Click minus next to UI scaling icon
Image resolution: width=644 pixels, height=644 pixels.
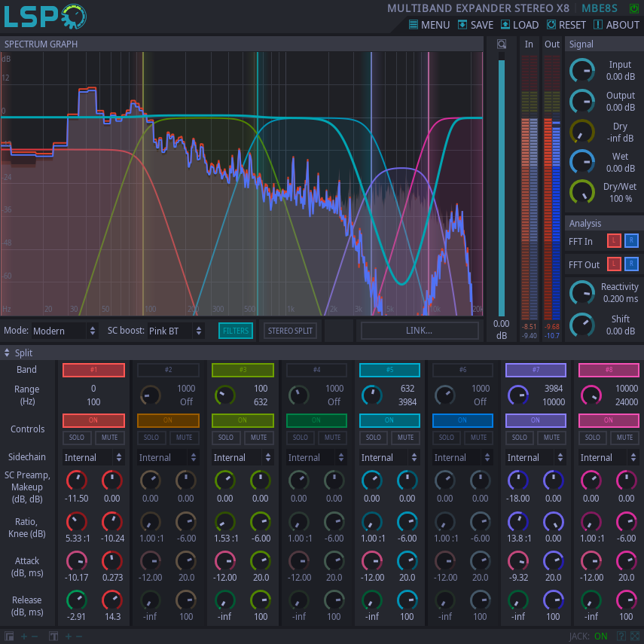coord(35,636)
